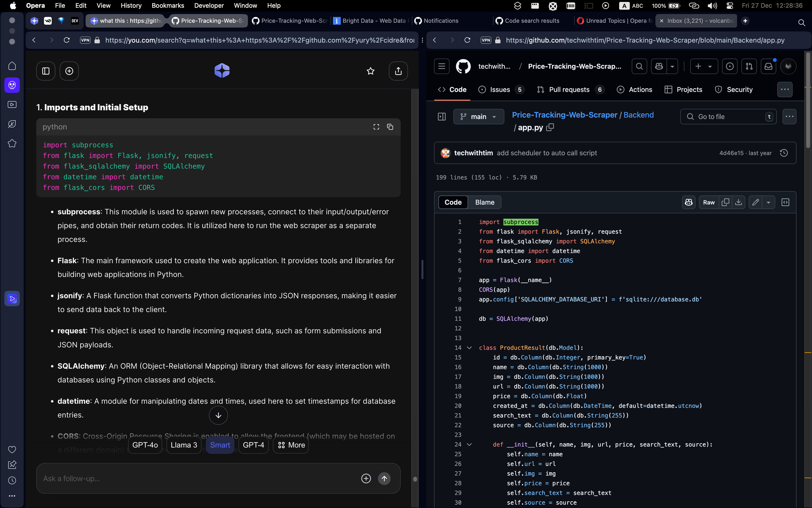Viewport: 812px width, 508px height.
Task: Select the Llama 3 model
Action: (184, 445)
